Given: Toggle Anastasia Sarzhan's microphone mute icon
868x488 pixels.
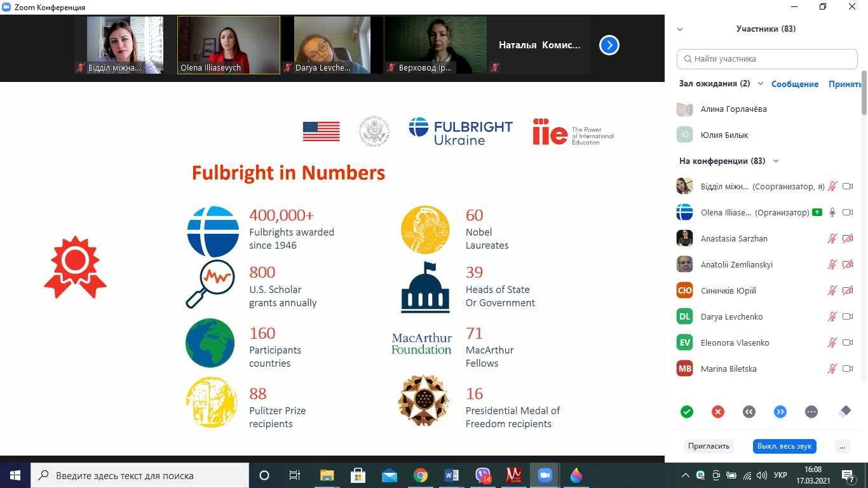Looking at the screenshot, I should 832,239.
